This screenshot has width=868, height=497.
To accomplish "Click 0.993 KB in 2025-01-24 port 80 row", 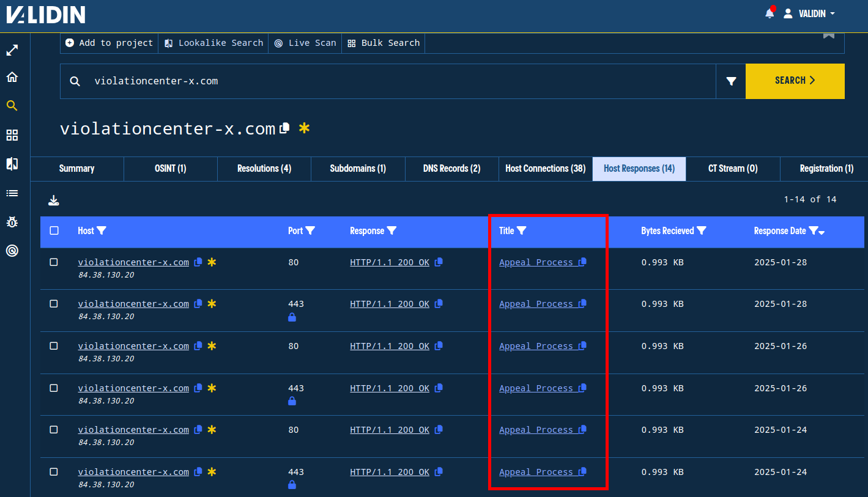I will click(662, 430).
